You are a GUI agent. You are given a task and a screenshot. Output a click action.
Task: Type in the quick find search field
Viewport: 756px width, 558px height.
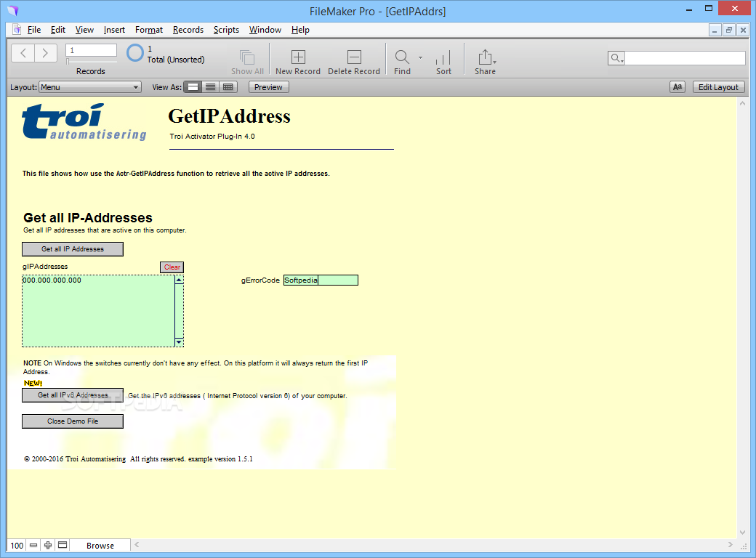point(685,58)
